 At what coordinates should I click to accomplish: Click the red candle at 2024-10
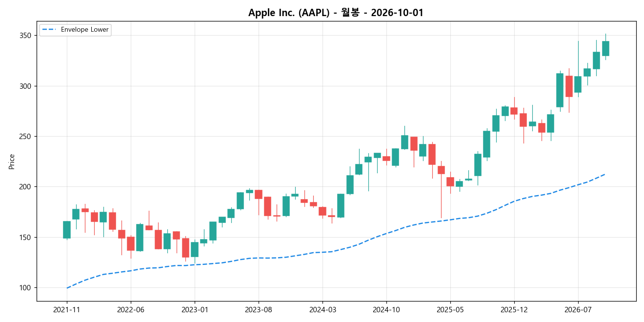coord(386,159)
